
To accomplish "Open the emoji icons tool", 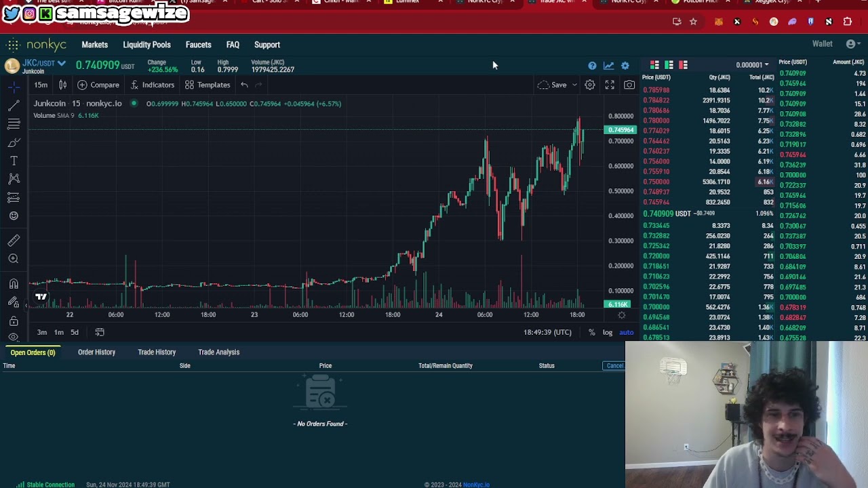I will pos(14,216).
